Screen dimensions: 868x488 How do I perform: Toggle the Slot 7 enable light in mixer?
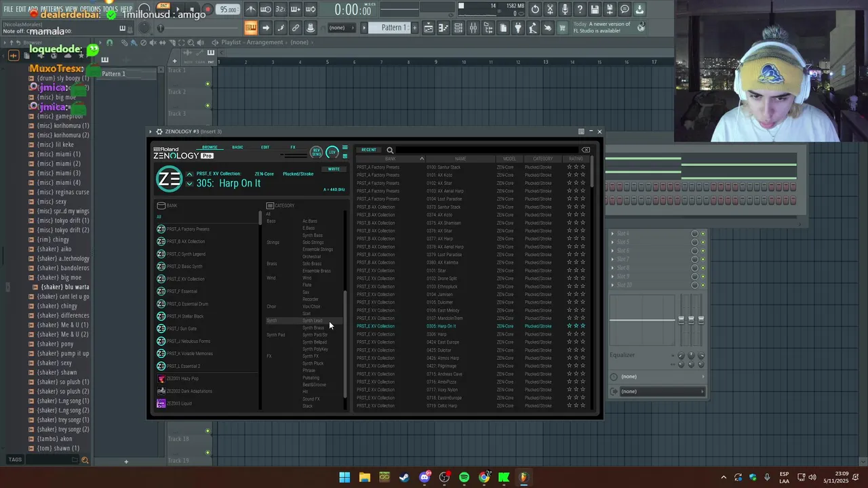click(x=703, y=260)
